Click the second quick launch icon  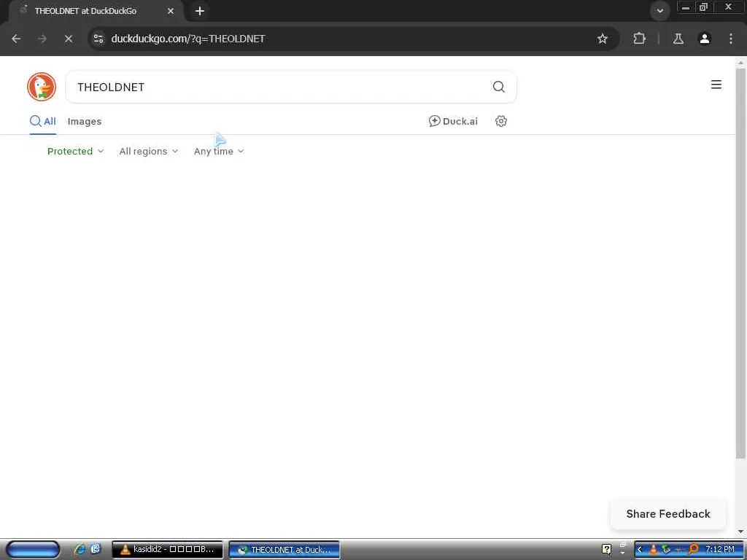coord(96,549)
